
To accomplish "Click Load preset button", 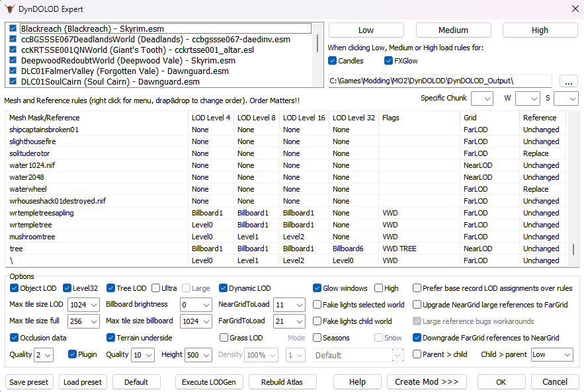I will click(83, 382).
